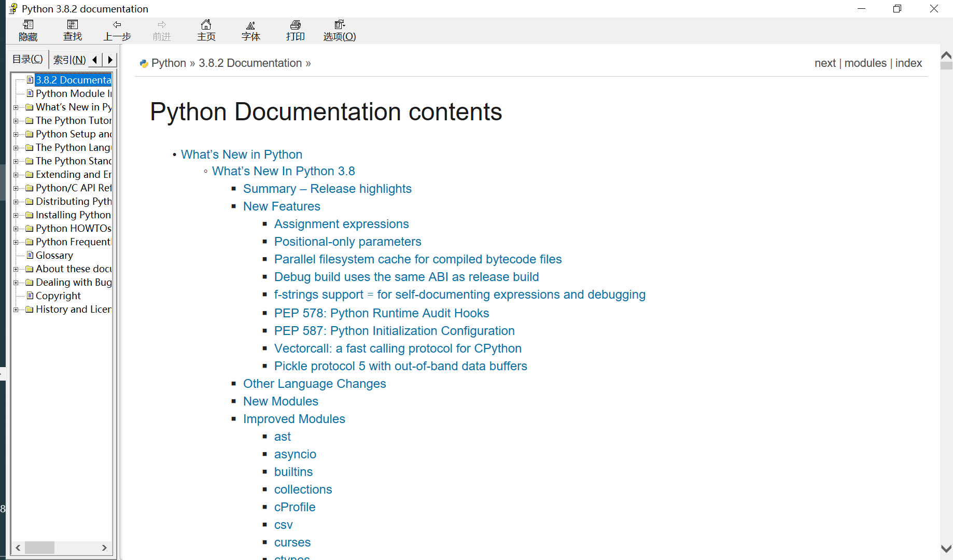Screen dimensions: 953x560
Task: Open Other Language Changes link
Action: coord(314,384)
